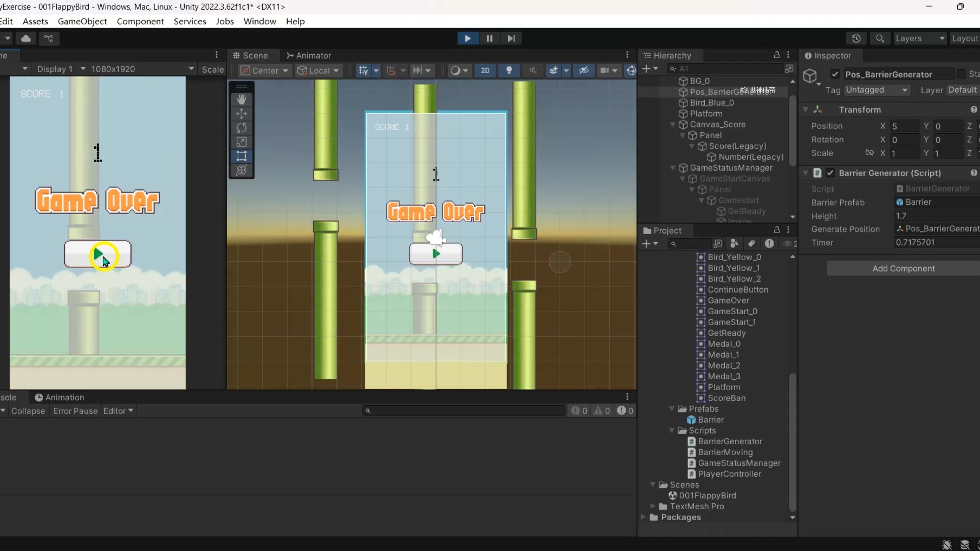The image size is (980, 551).
Task: Click the console search field
Action: [464, 411]
